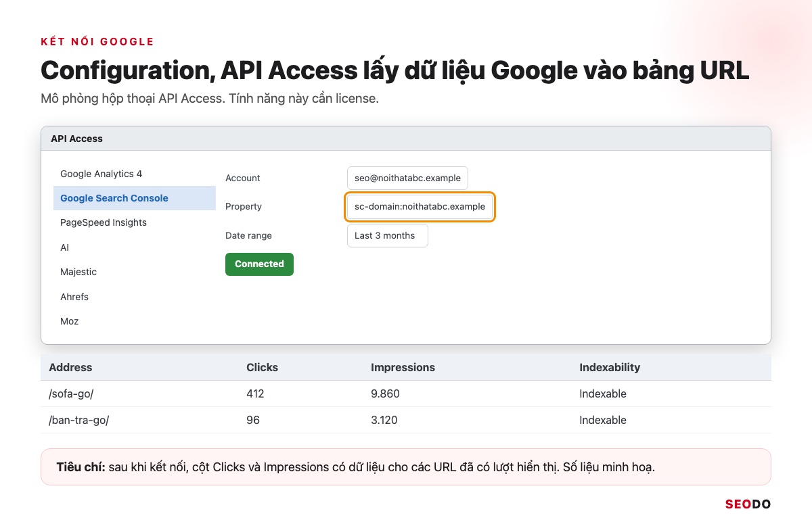Click the green Connected button
812x526 pixels.
click(x=259, y=264)
